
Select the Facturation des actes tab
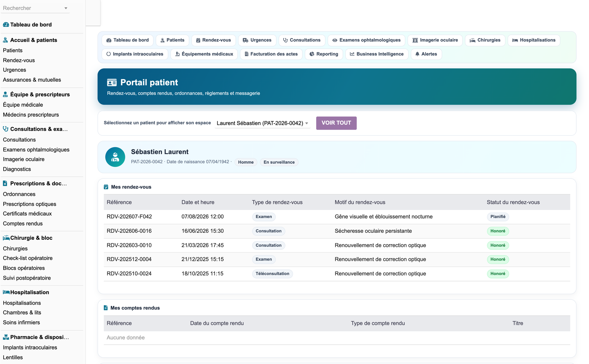point(271,54)
